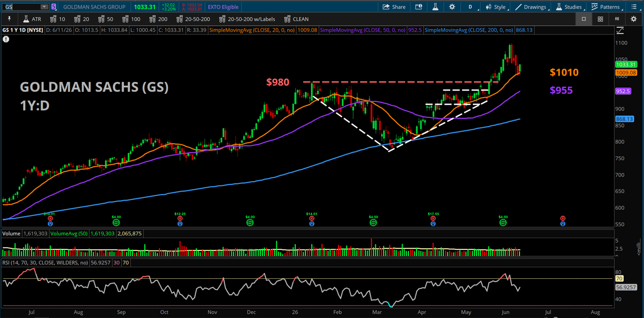644x318 pixels.
Task: Select single chart layout view
Action: [x=583, y=19]
